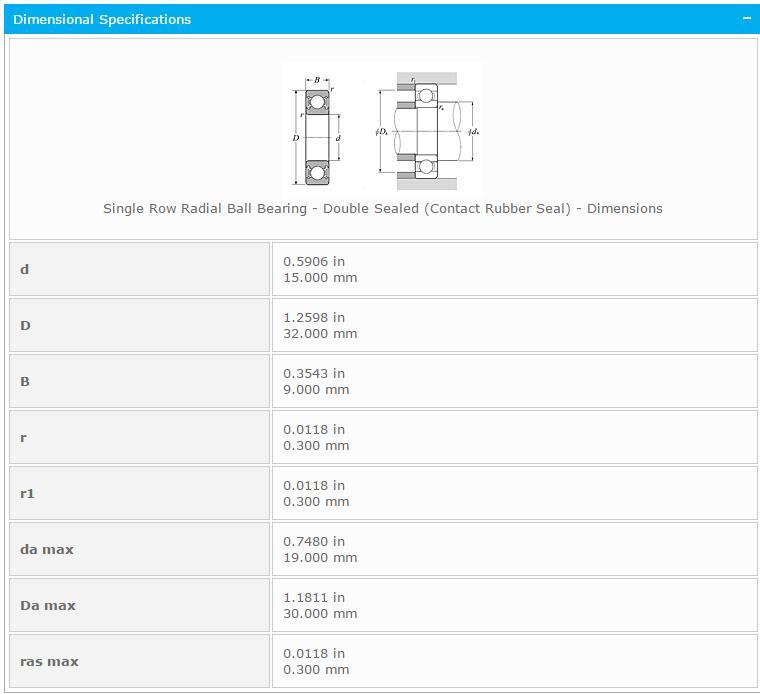Select the value cell beside ras max
The height and width of the screenshot is (694, 760).
tap(514, 661)
